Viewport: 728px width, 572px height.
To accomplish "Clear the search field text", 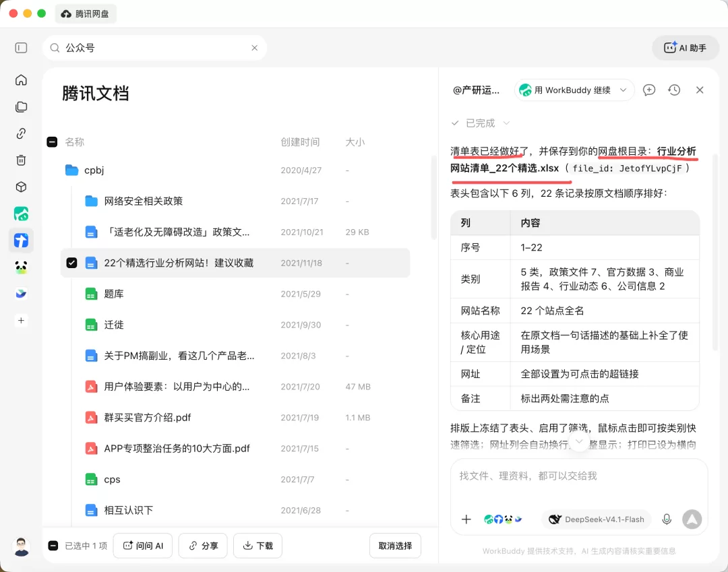I will (254, 48).
